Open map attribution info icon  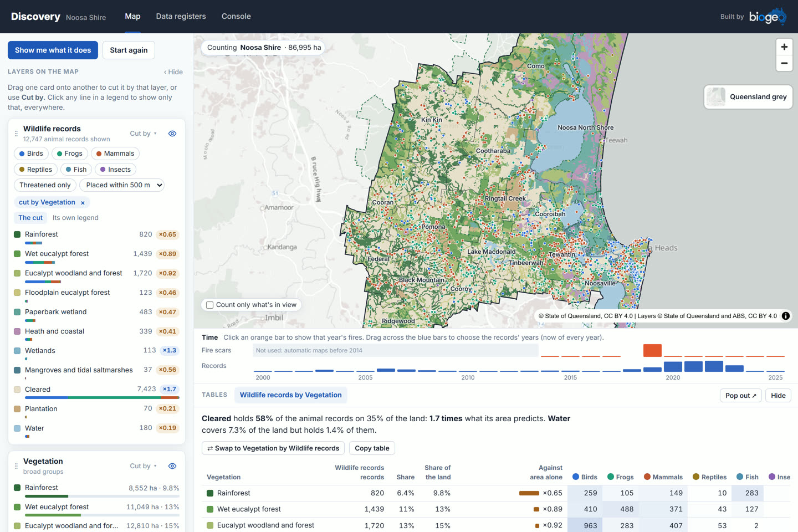pyautogui.click(x=785, y=316)
